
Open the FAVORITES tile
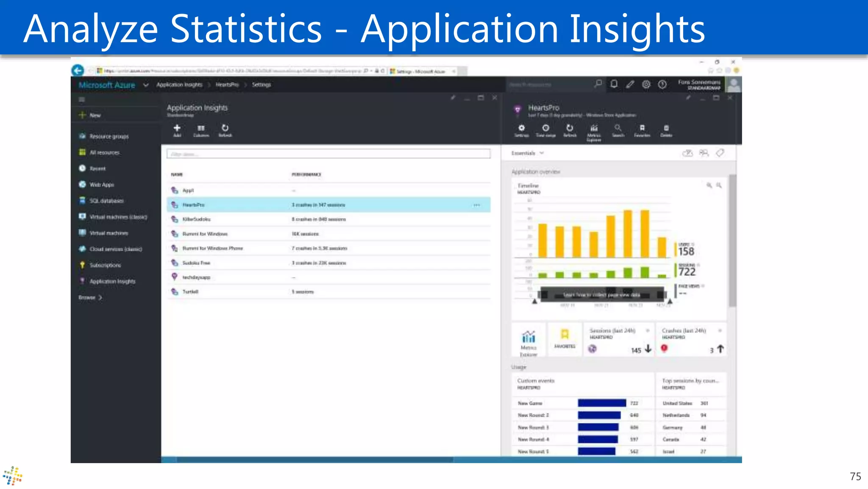click(565, 339)
